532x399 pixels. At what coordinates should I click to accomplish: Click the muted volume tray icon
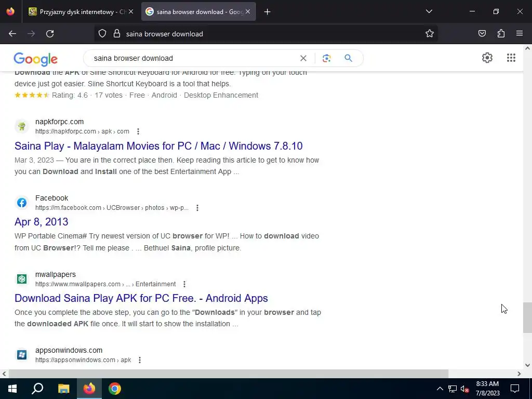coord(464,389)
